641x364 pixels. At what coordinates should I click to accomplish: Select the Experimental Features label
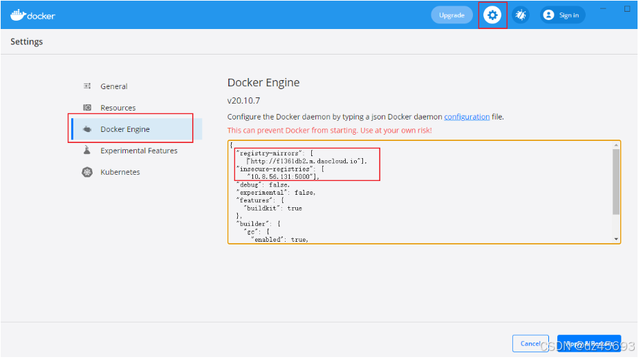point(139,151)
